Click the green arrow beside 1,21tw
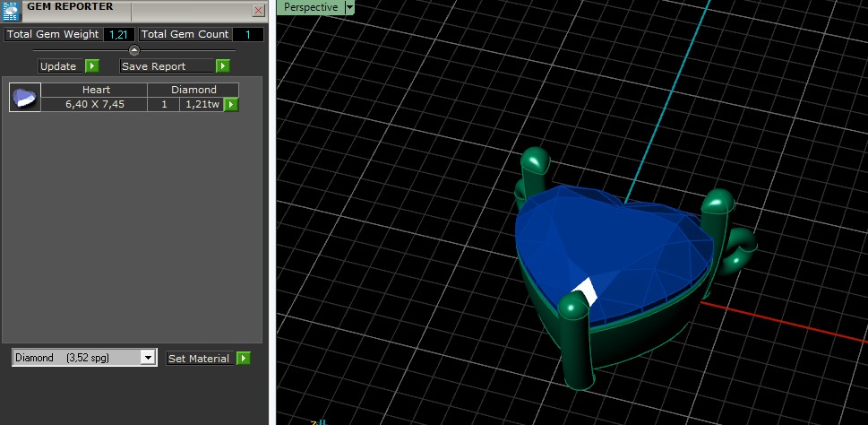The height and width of the screenshot is (425, 868). (231, 104)
